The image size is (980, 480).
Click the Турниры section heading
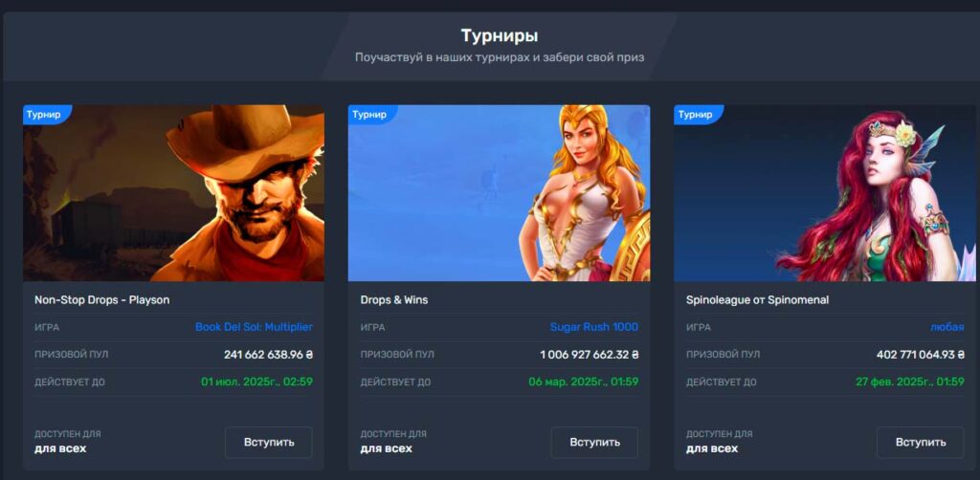(x=500, y=35)
